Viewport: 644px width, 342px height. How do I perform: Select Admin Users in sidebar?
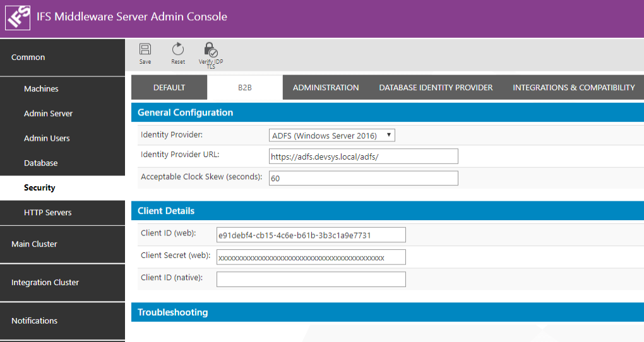coord(47,138)
